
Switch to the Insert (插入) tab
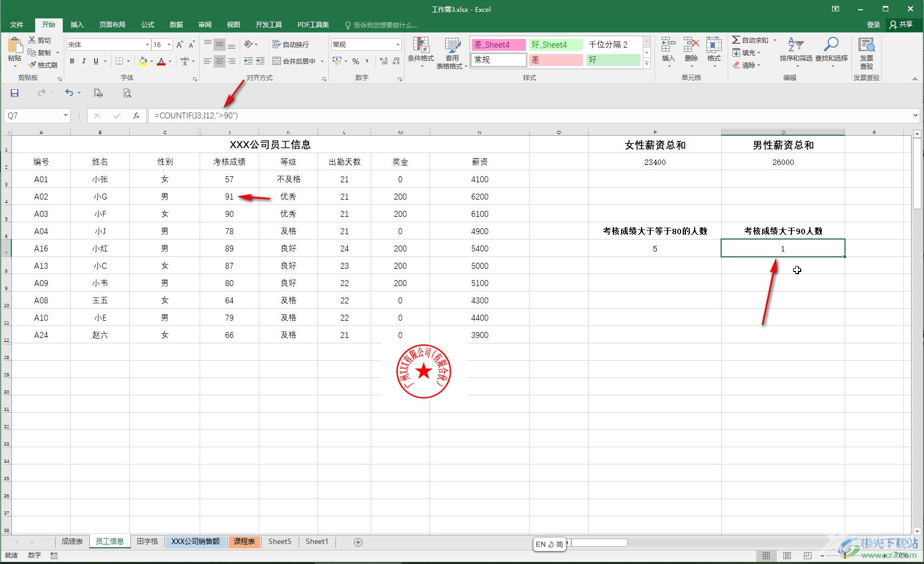[77, 24]
